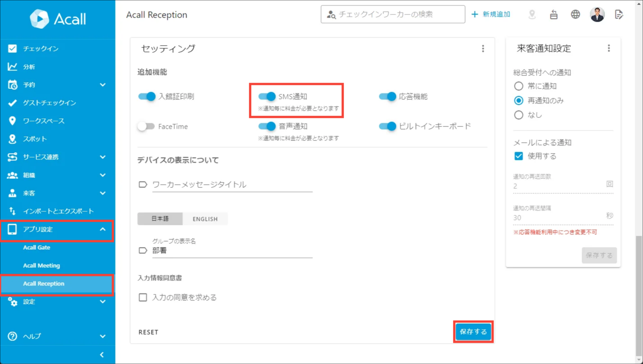Image resolution: width=643 pixels, height=364 pixels.
Task: Click the reception desk icon in the header
Action: (554, 14)
